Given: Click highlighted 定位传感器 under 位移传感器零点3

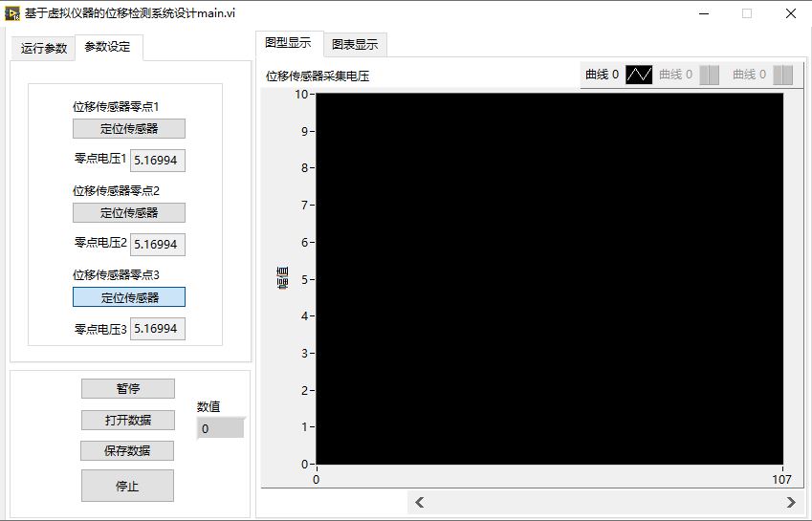Looking at the screenshot, I should point(129,297).
